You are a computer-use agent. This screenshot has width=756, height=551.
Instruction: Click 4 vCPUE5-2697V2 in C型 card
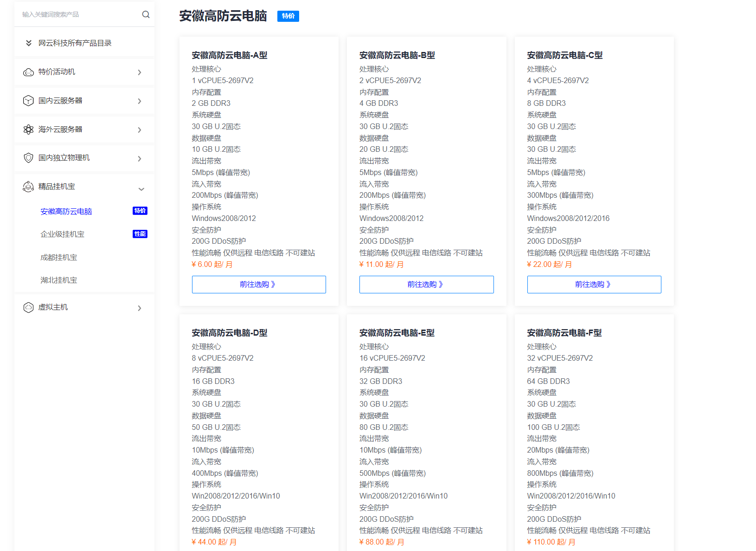558,81
